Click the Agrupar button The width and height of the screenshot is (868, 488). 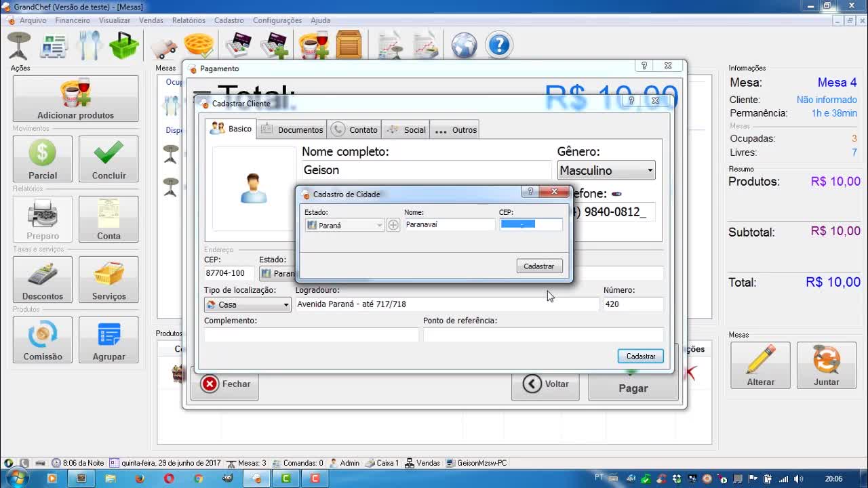pyautogui.click(x=108, y=340)
